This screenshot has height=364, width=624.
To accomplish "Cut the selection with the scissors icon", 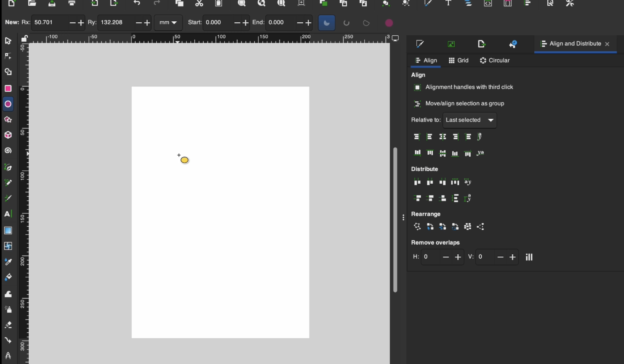I will click(199, 3).
